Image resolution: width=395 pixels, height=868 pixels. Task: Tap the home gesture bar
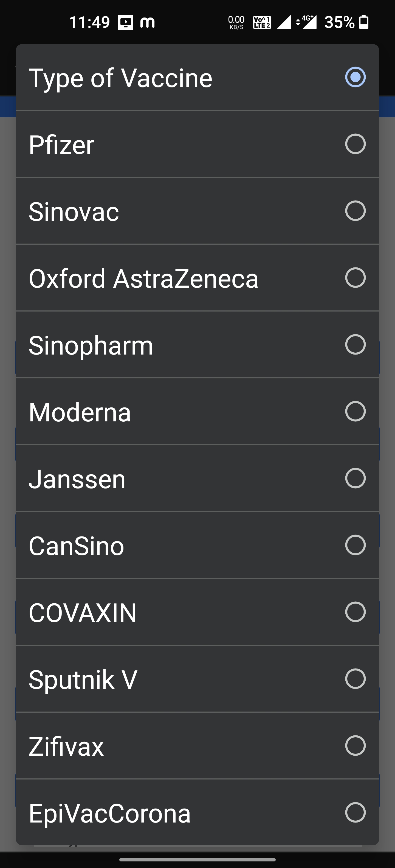point(197,860)
